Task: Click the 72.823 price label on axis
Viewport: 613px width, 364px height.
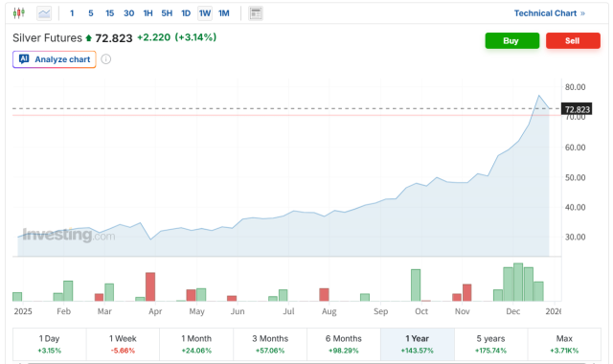Action: (x=577, y=109)
